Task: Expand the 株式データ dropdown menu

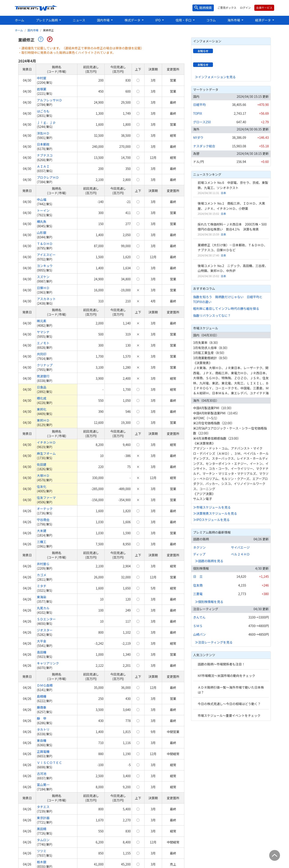Action: 134,20
